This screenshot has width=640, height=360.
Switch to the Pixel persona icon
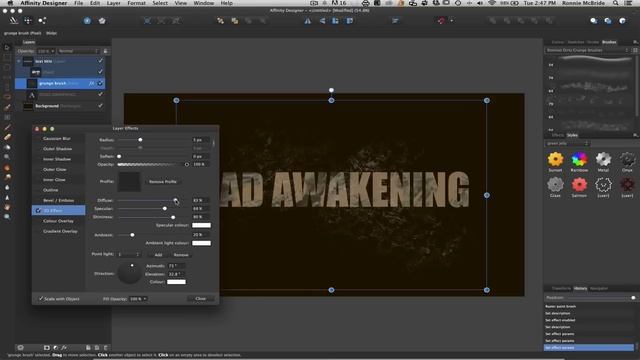pyautogui.click(x=28, y=20)
